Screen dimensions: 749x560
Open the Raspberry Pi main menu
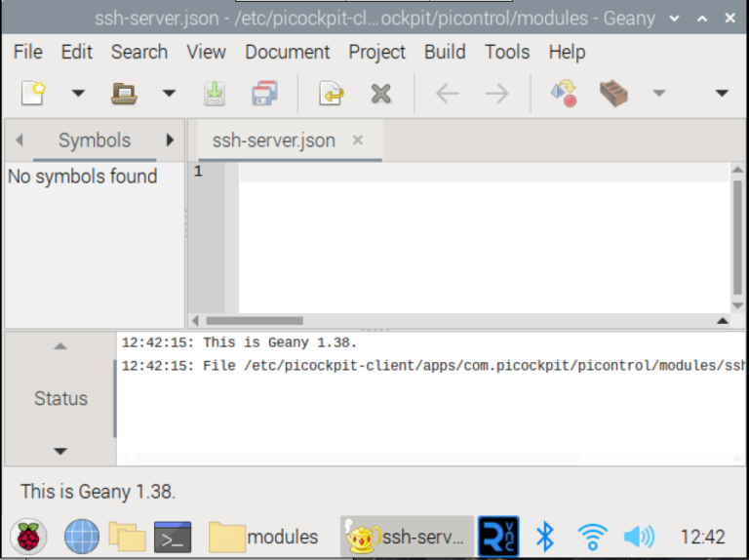point(28,537)
